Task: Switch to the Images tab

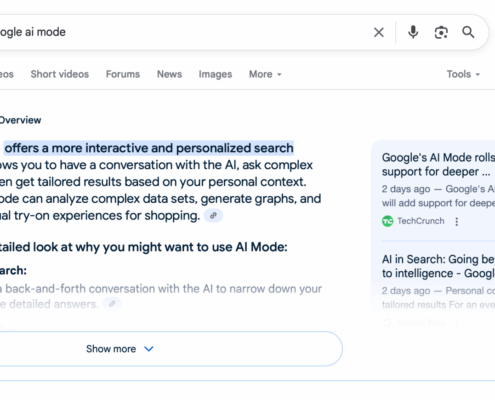Action: pyautogui.click(x=215, y=74)
